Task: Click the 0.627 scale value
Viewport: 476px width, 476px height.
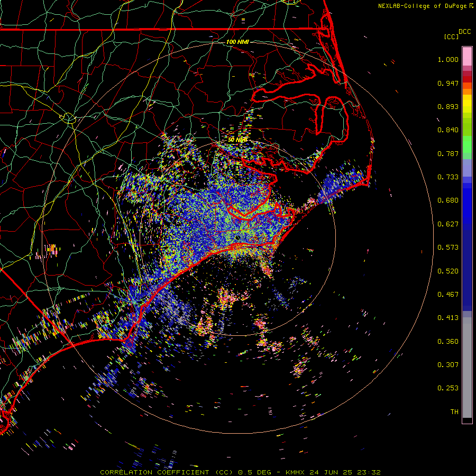Action: point(448,224)
